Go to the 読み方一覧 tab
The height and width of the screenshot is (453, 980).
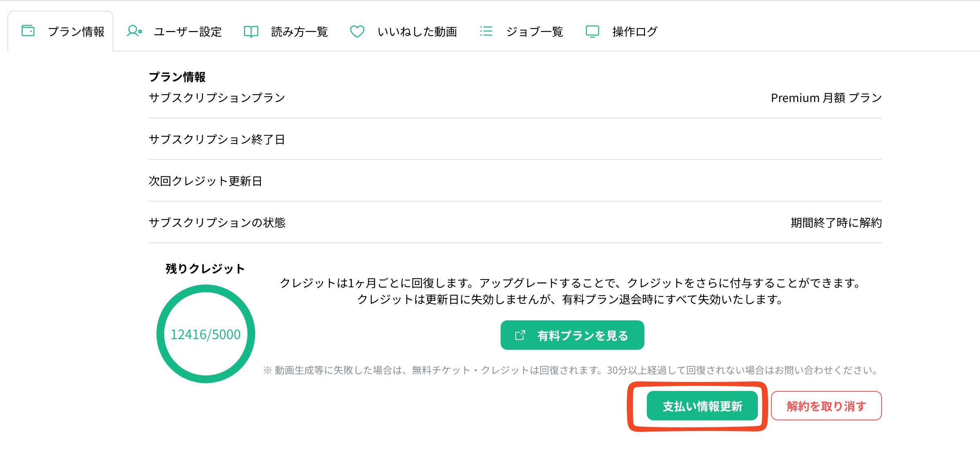pos(299,31)
